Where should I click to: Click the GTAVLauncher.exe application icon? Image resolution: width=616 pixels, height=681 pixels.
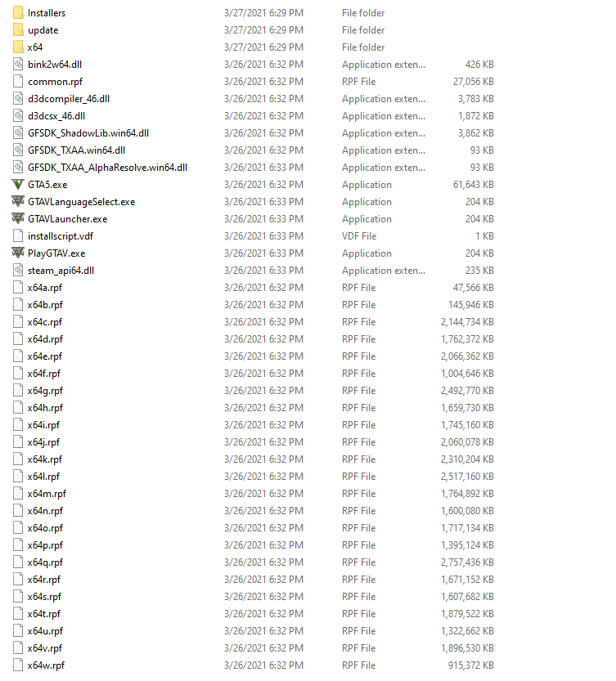pos(18,218)
